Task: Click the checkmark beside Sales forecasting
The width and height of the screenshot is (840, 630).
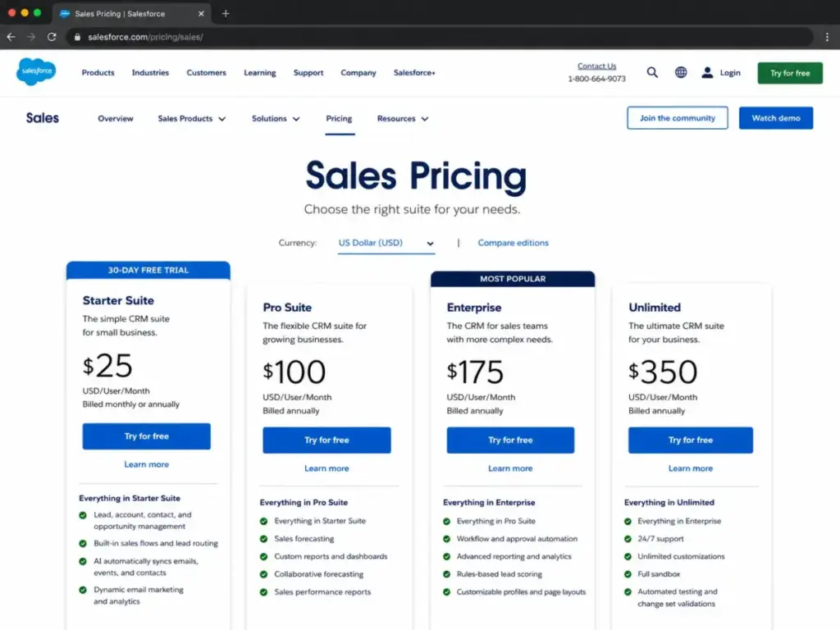Action: (263, 539)
